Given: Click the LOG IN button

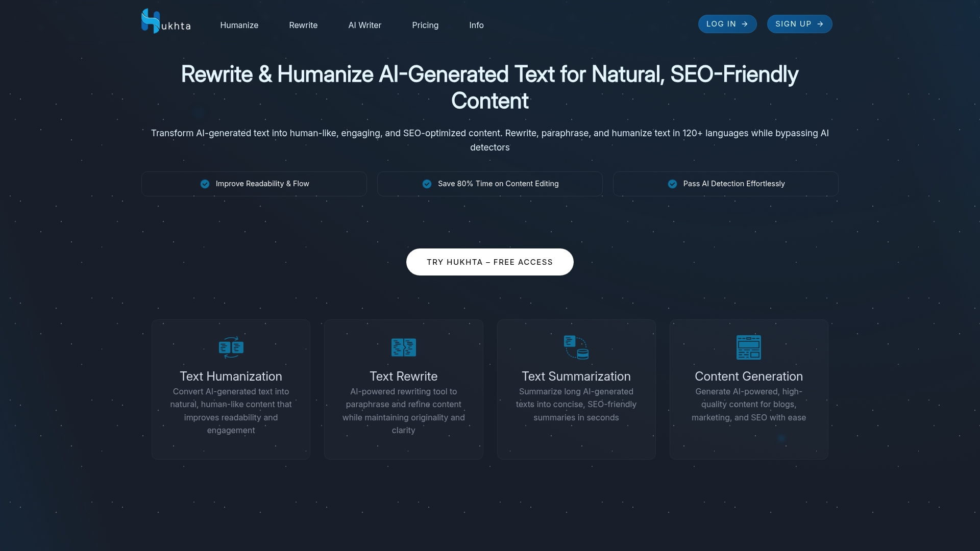Looking at the screenshot, I should click(727, 24).
